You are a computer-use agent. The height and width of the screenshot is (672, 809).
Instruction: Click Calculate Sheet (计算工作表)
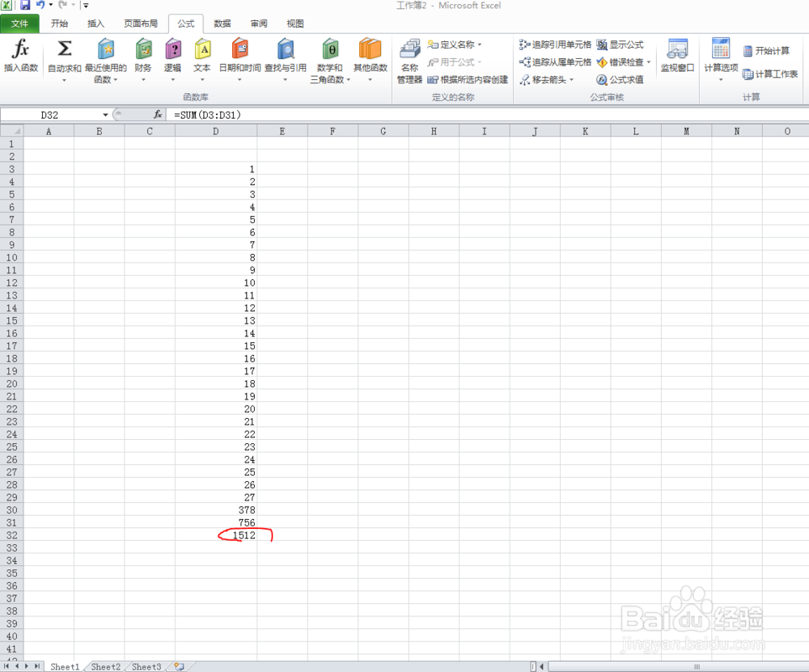770,74
